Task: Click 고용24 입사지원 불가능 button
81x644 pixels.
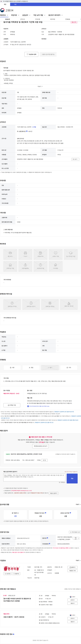Action: [x=48, y=54]
